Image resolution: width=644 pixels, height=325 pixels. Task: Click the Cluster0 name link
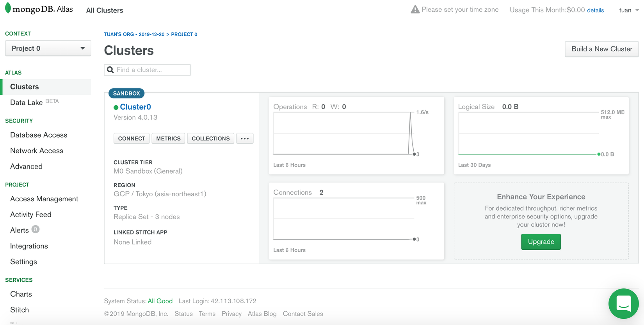pos(135,107)
